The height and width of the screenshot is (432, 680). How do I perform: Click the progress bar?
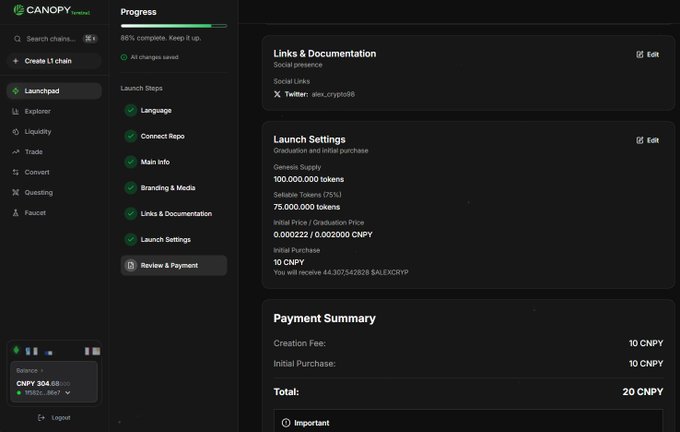[174, 26]
